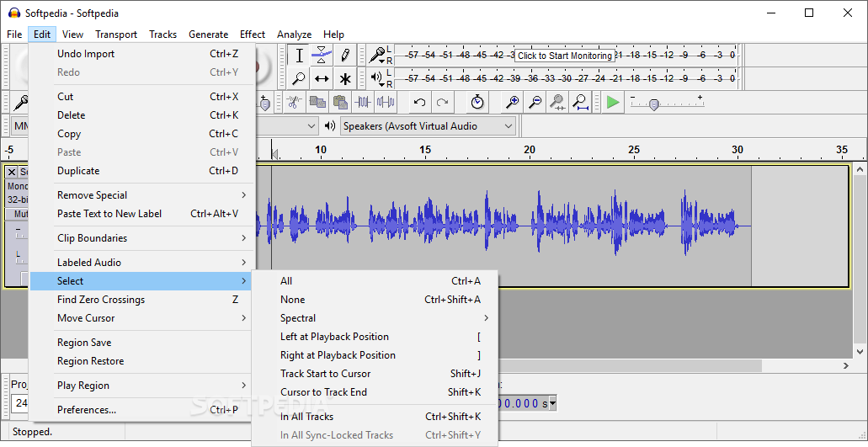Click the Zoom In toolbar icon
The width and height of the screenshot is (868, 447).
point(512,102)
